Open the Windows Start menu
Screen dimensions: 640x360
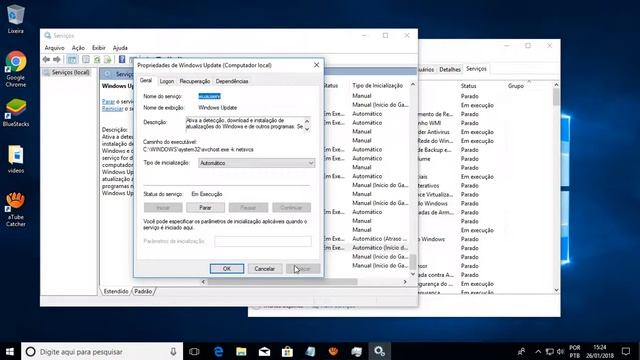pos(10,351)
